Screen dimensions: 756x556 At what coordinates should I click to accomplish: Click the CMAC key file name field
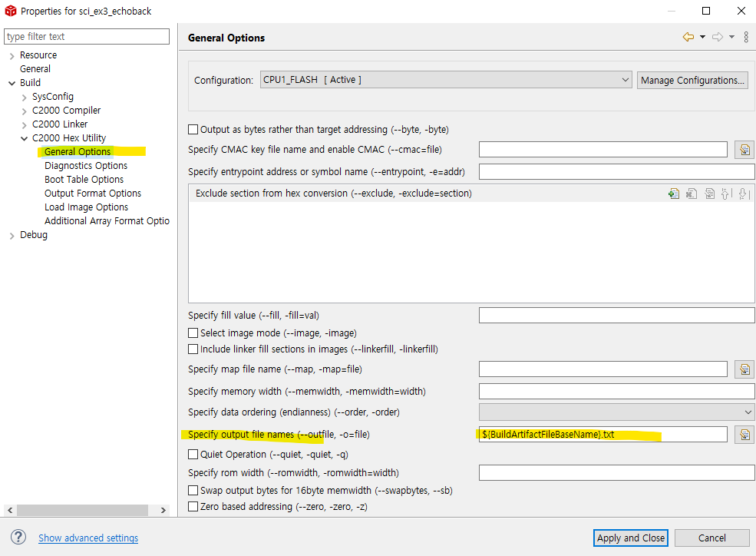click(x=603, y=150)
